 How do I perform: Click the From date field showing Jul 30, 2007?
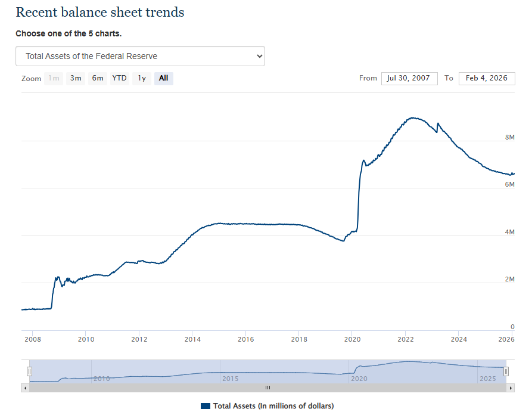coord(409,78)
